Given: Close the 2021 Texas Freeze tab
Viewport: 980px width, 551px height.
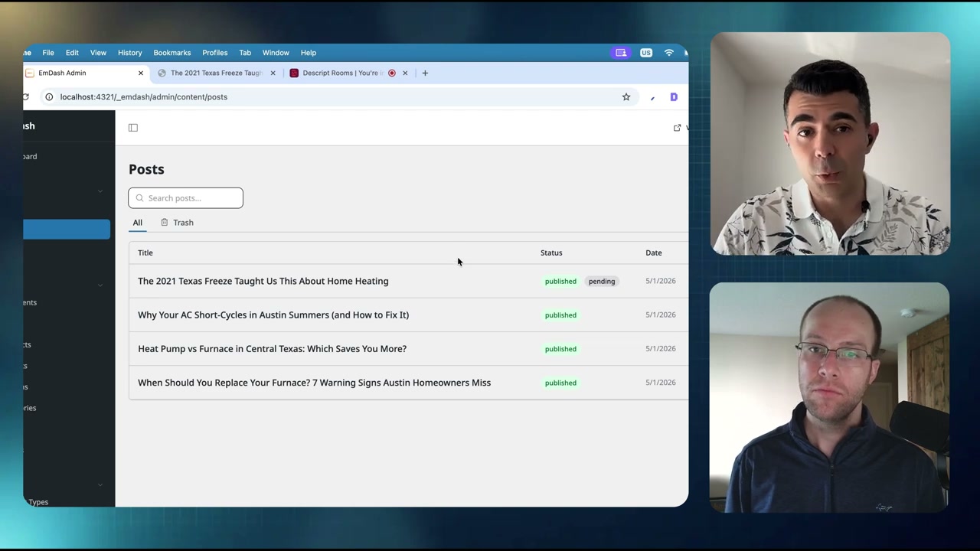Looking at the screenshot, I should tap(273, 73).
